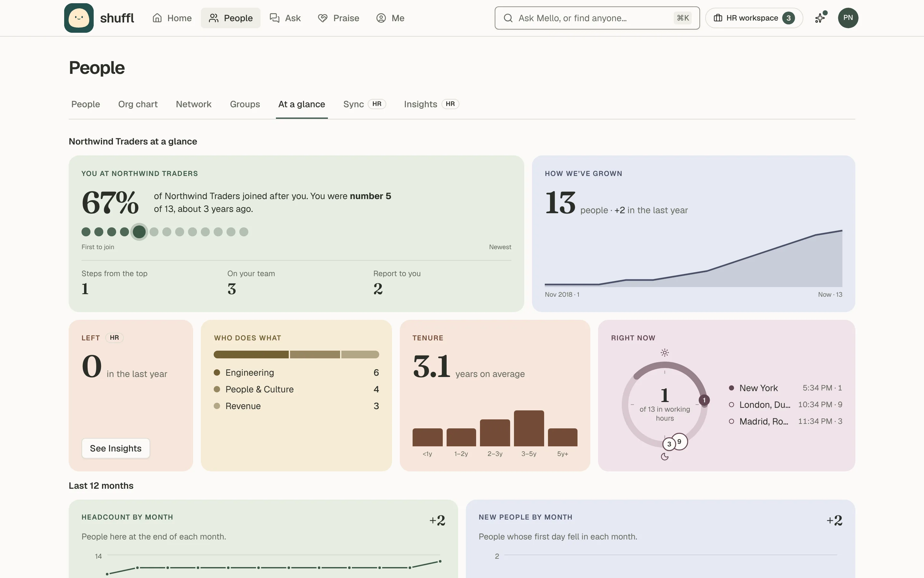The height and width of the screenshot is (578, 924).
Task: Select the highlighted fifth joiner dot
Action: coord(139,232)
